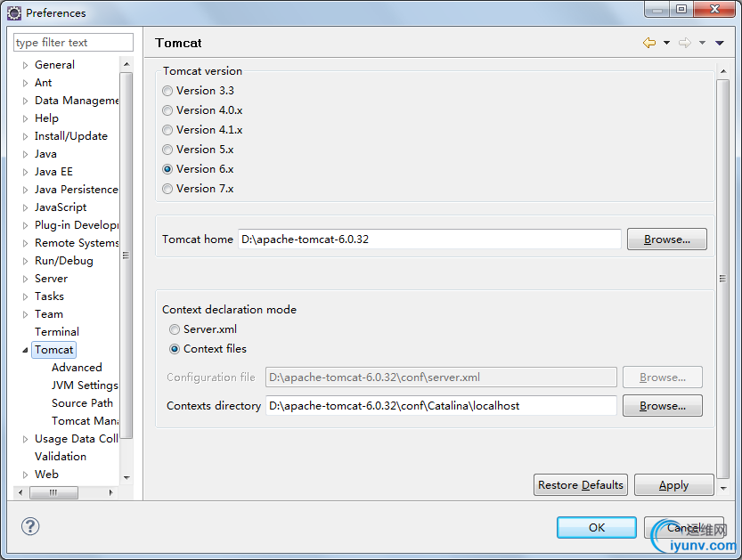Image resolution: width=742 pixels, height=560 pixels.
Task: Select Tomcat Version 6.x
Action: [x=167, y=169]
